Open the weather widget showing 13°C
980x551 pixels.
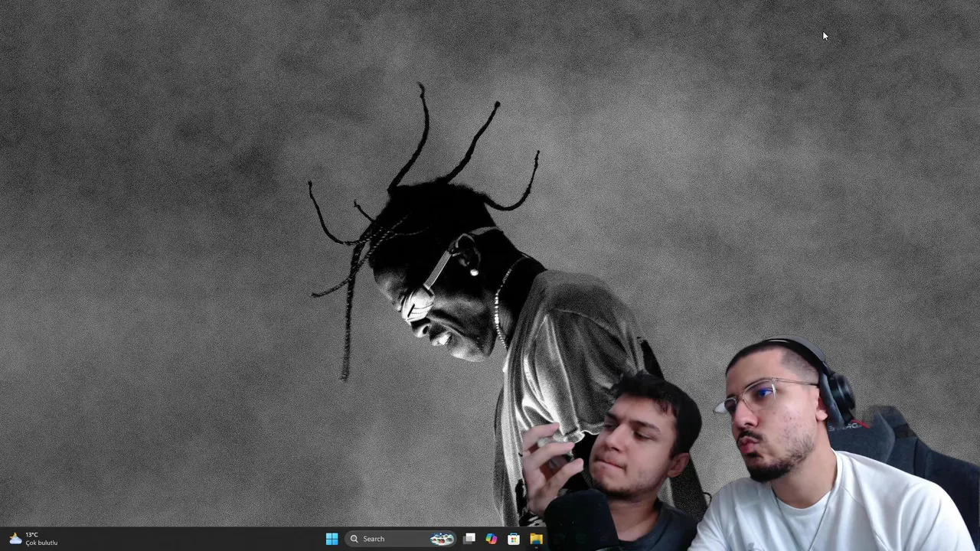(x=33, y=539)
